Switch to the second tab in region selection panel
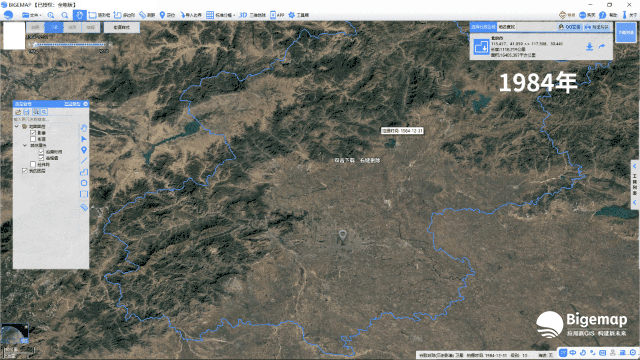640x360 pixels. tap(507, 27)
